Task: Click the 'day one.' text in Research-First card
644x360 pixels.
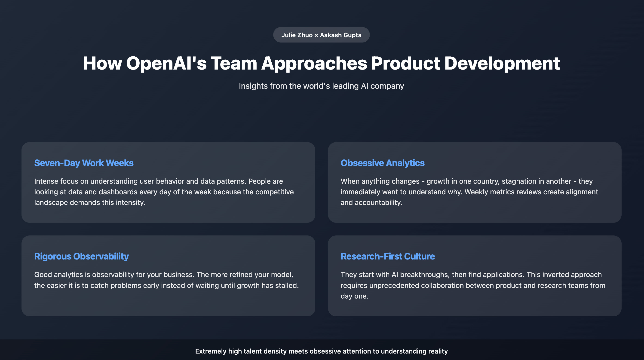Action: click(354, 296)
